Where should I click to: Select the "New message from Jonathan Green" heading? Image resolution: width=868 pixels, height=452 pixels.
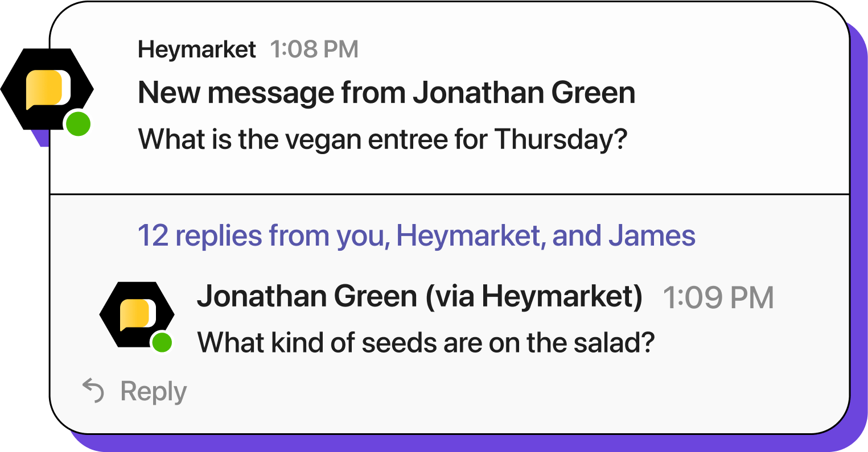[x=386, y=93]
